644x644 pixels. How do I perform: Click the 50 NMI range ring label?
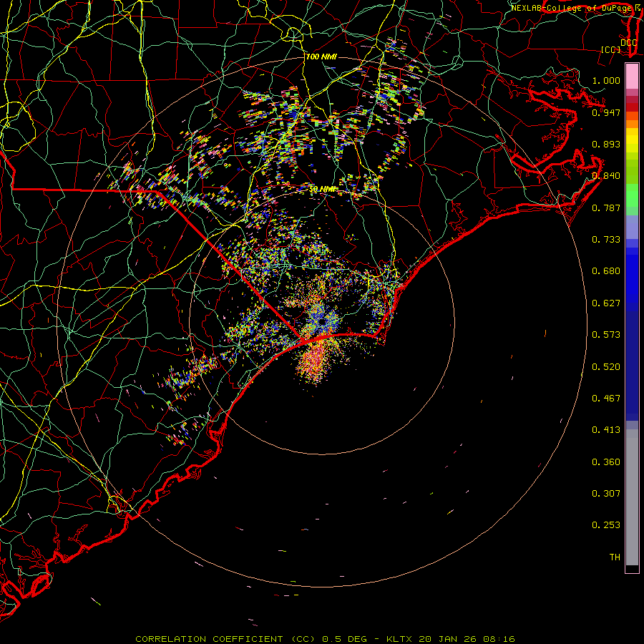click(322, 190)
